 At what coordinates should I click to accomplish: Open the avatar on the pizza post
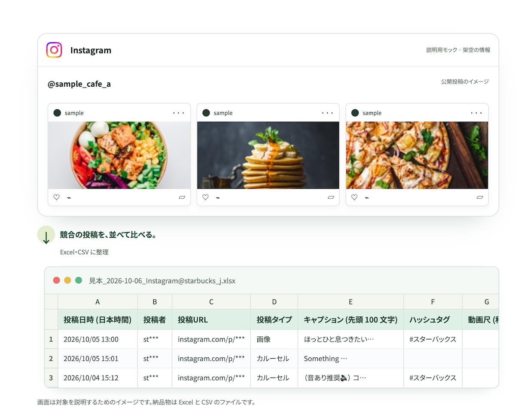tap(355, 113)
